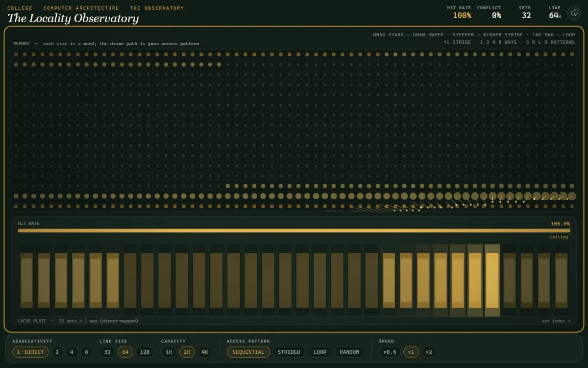Select SEQUENTIAL access pattern

pyautogui.click(x=248, y=352)
